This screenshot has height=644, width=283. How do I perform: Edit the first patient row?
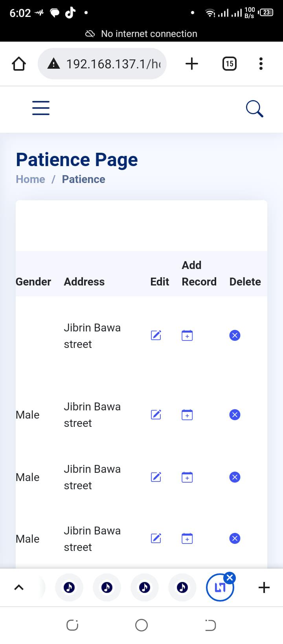click(x=156, y=335)
